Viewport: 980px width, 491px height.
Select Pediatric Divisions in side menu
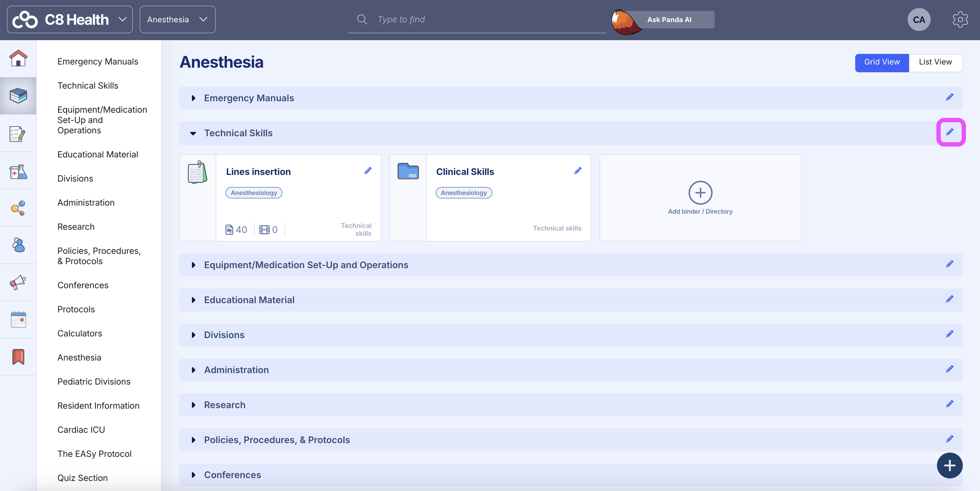(94, 381)
